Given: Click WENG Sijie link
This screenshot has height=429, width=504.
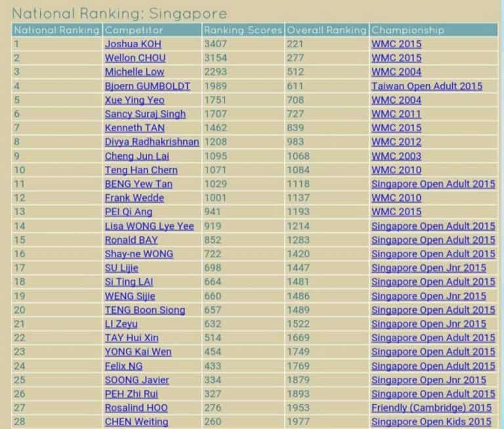Looking at the screenshot, I should (x=130, y=296).
